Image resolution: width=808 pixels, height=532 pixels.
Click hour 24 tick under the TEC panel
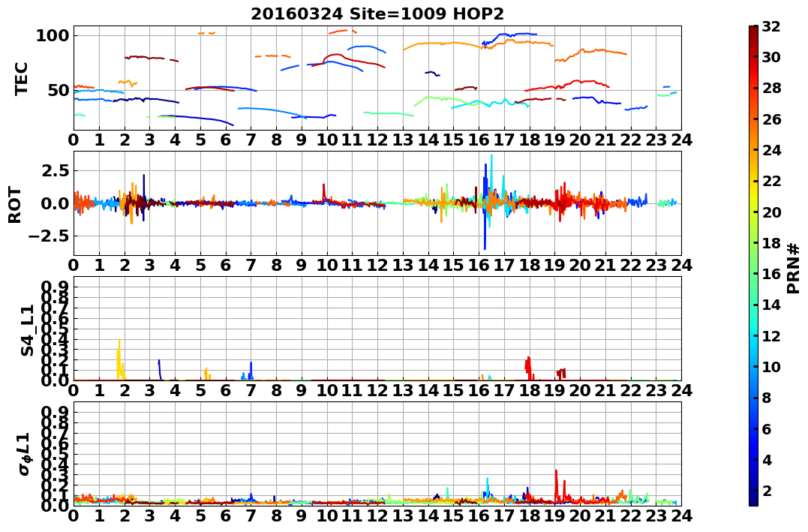681,140
